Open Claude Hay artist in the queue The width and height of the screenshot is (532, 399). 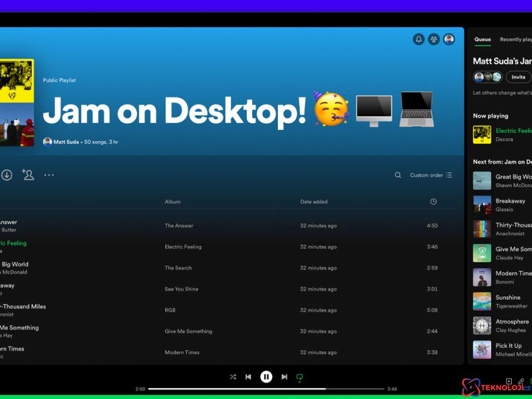[509, 258]
